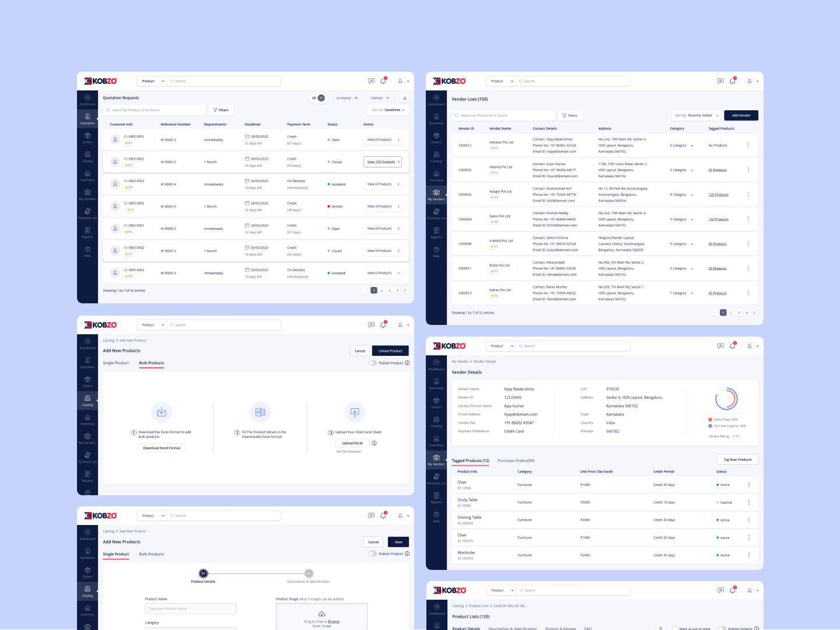Screen dimensions: 840x630
Task: Click step 01 Product Details indicator
Action: [203, 573]
